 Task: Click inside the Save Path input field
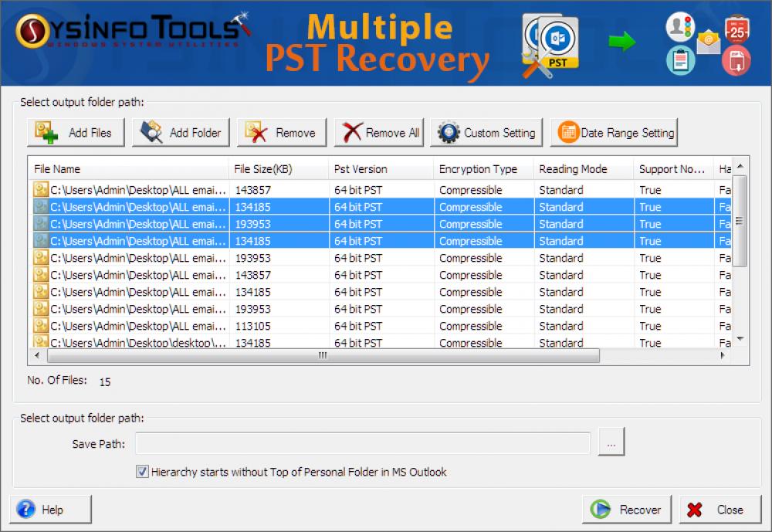tap(363, 443)
